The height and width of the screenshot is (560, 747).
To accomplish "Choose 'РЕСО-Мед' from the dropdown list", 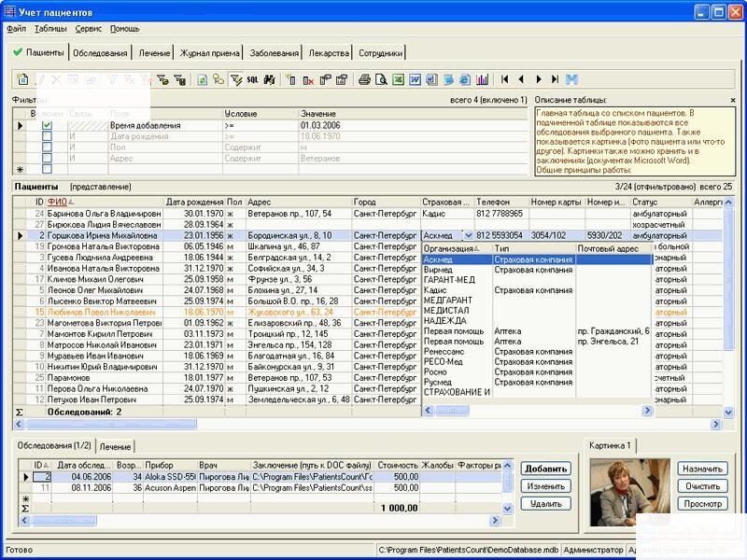I will 443,361.
